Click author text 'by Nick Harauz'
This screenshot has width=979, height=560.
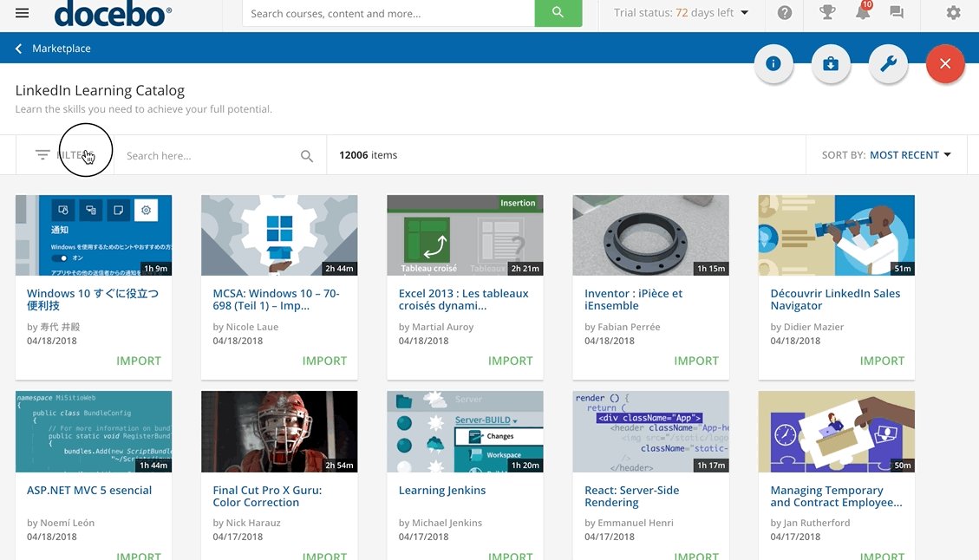(x=246, y=523)
